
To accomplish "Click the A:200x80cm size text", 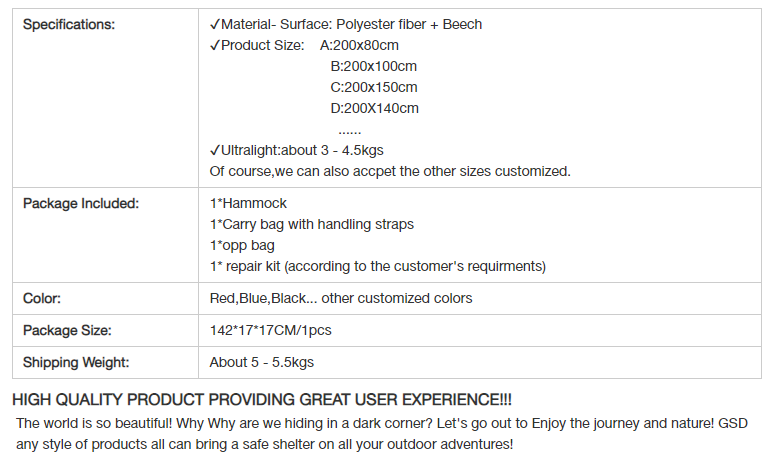I will click(359, 45).
